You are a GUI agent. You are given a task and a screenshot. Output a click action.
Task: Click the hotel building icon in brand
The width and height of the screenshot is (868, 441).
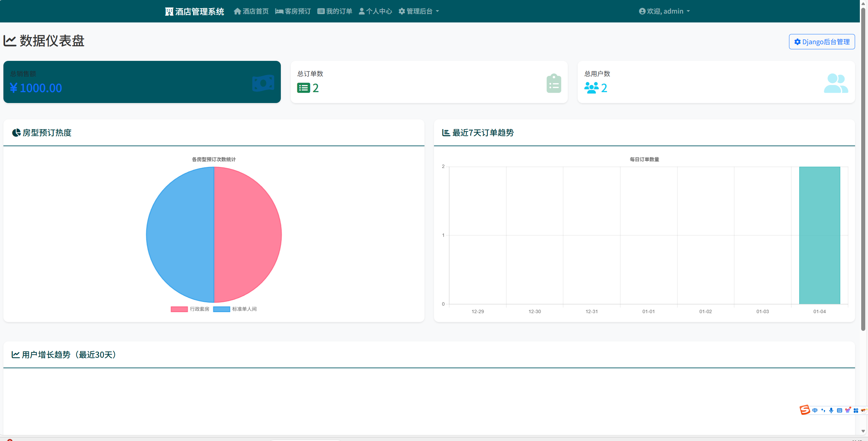tap(169, 12)
